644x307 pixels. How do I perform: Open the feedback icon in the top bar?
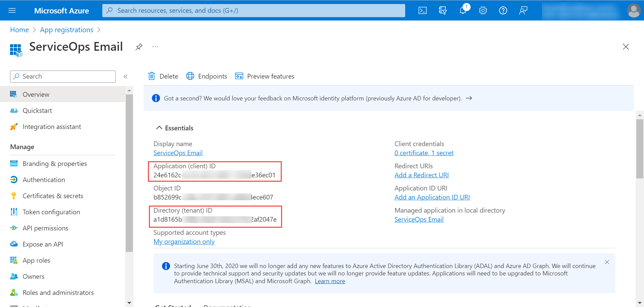click(x=523, y=10)
